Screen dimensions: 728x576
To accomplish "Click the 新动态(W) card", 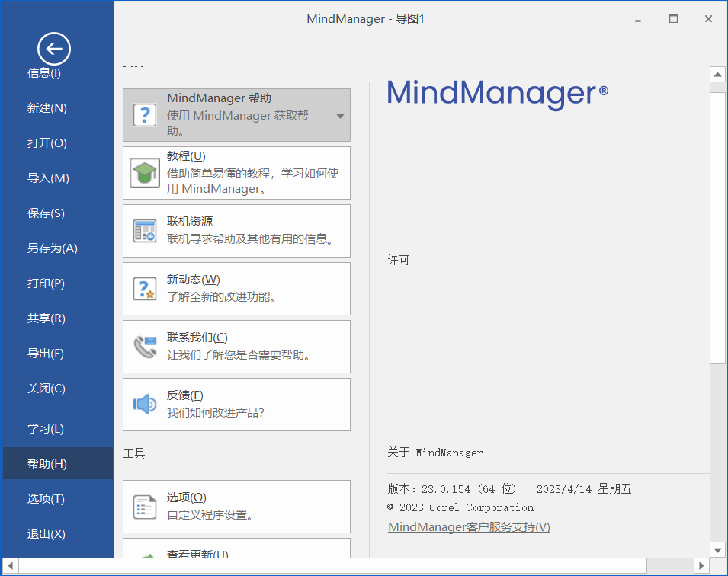I will 236,289.
